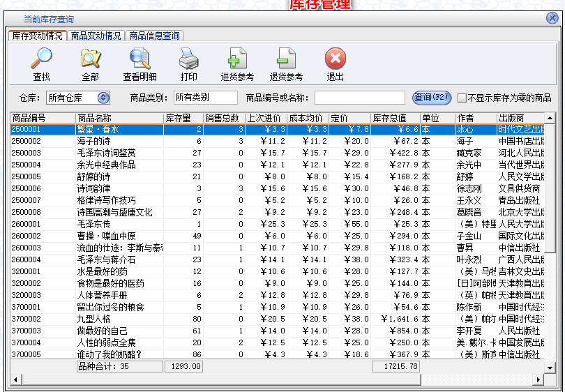Click the horizontal scrollbar left arrow
The height and width of the screenshot is (392, 565).
coord(15,379)
